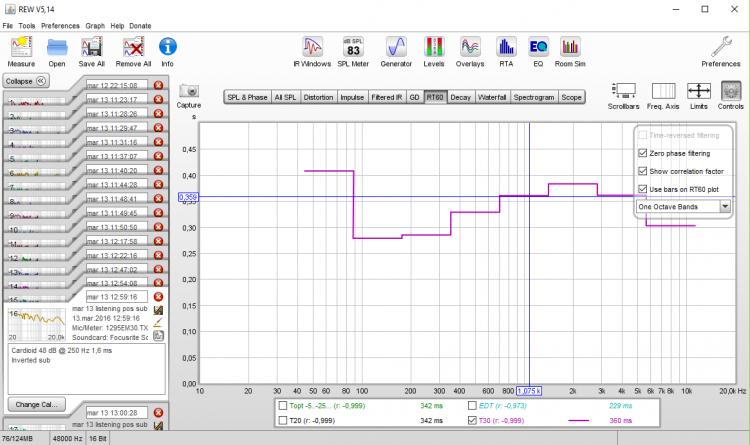Show the Topt trace
This screenshot has height=445, width=750.
point(283,406)
